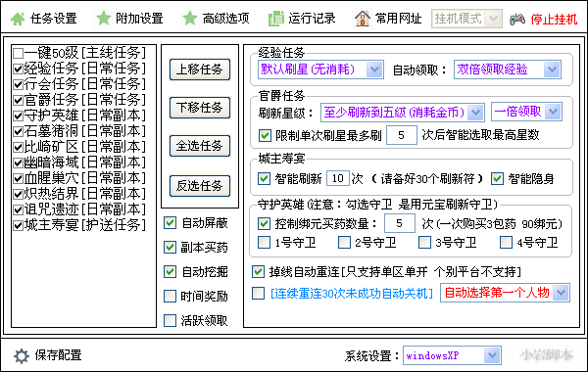The height and width of the screenshot is (372, 588).
Task: Toggle the 智能隐身 checkbox
Action: click(497, 178)
